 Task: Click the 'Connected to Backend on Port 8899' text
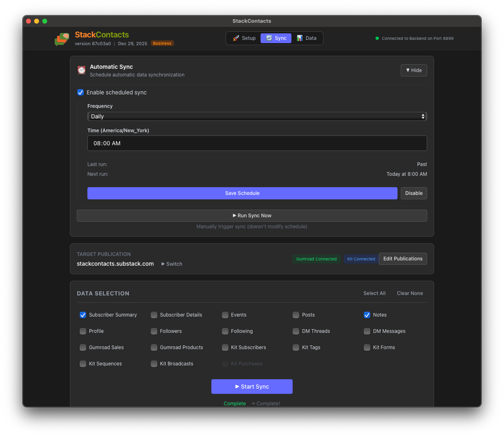[x=417, y=38]
